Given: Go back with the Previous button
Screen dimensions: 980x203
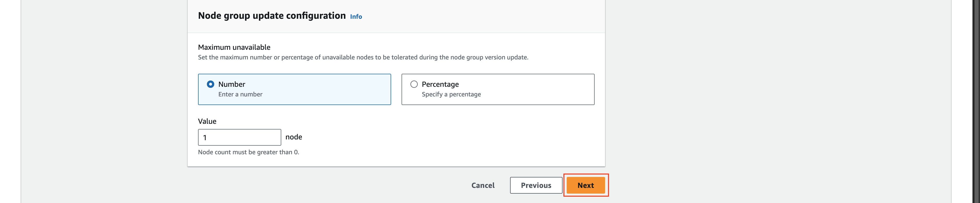Looking at the screenshot, I should point(536,186).
